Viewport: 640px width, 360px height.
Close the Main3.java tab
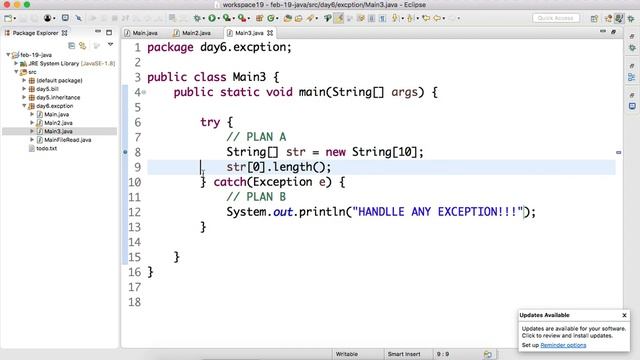point(270,33)
